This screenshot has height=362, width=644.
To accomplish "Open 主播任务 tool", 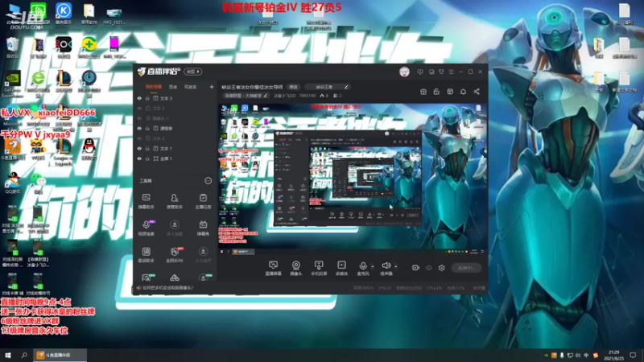I will tap(203, 201).
